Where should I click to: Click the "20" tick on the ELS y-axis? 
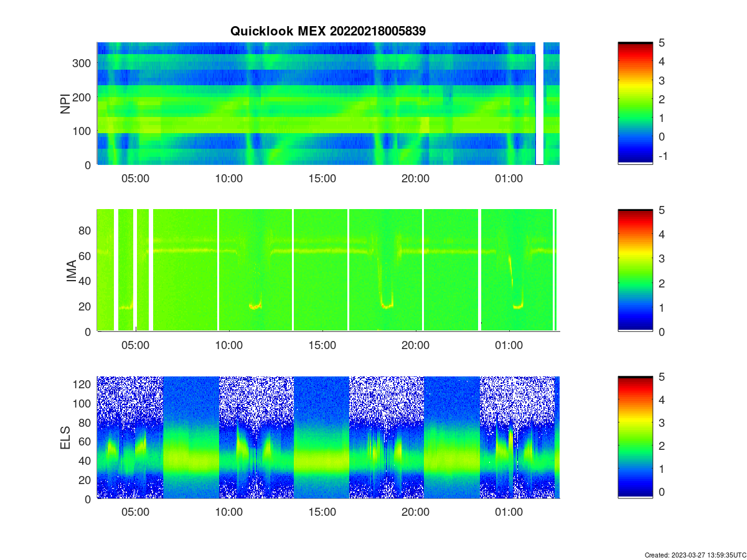86,480
